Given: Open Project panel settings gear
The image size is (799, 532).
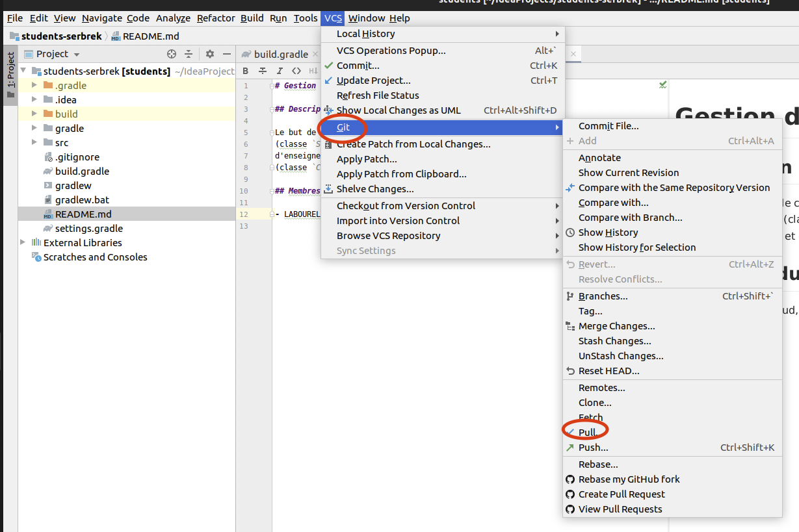Looking at the screenshot, I should 210,54.
